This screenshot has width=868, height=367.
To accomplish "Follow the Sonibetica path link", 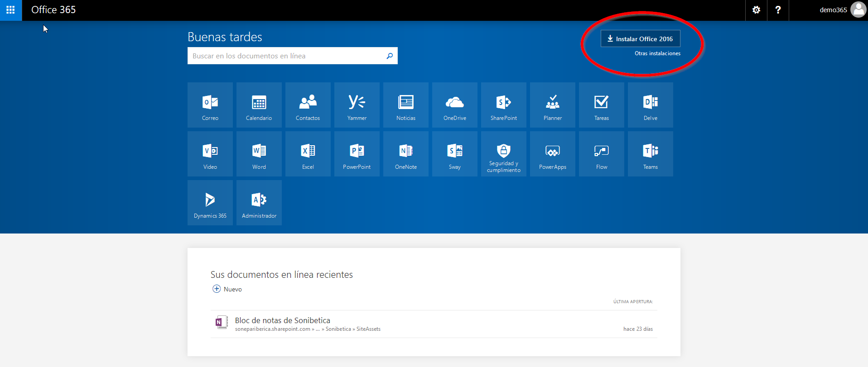I will (x=338, y=329).
